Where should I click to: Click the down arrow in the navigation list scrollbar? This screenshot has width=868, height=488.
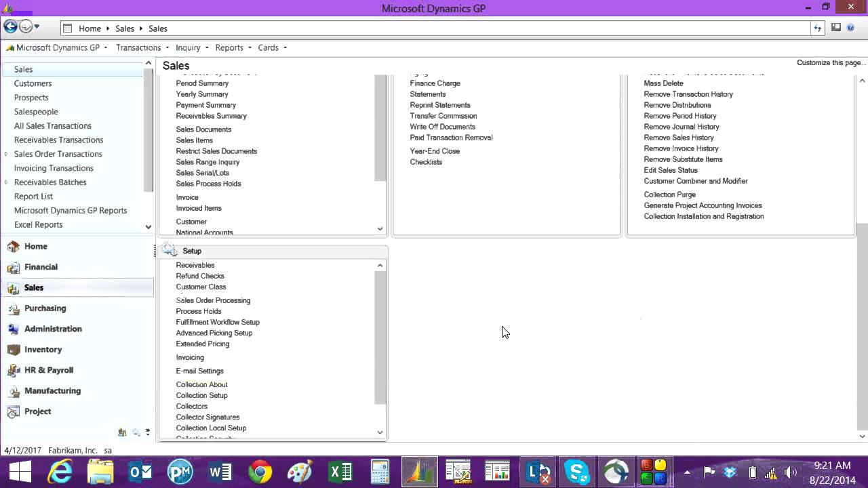point(148,226)
